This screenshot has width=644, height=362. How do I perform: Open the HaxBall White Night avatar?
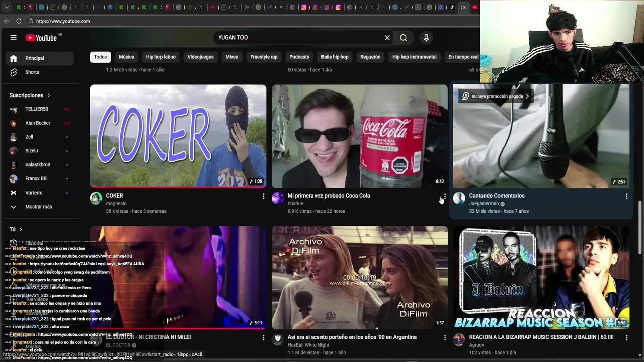coord(278,339)
